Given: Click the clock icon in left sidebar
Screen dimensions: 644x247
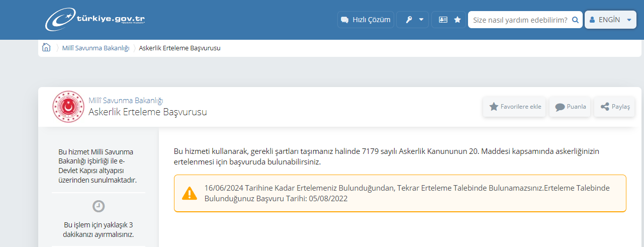Looking at the screenshot, I should pos(99,206).
